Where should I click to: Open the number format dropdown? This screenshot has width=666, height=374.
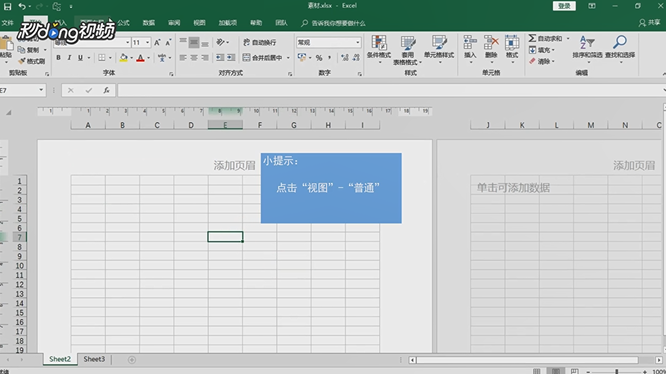pyautogui.click(x=357, y=42)
